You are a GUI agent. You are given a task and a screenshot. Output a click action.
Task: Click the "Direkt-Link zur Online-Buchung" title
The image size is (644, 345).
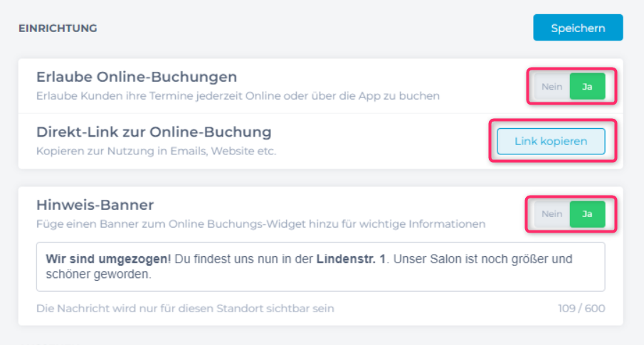click(x=154, y=132)
